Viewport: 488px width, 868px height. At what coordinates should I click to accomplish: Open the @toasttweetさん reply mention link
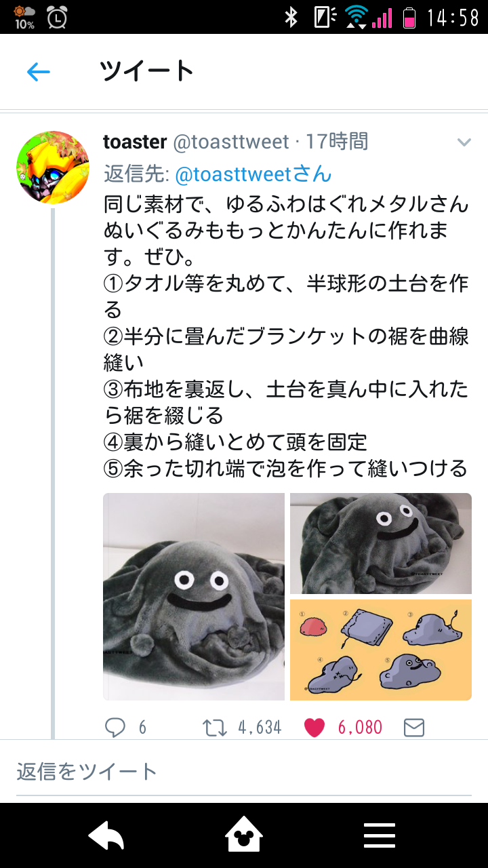253,174
